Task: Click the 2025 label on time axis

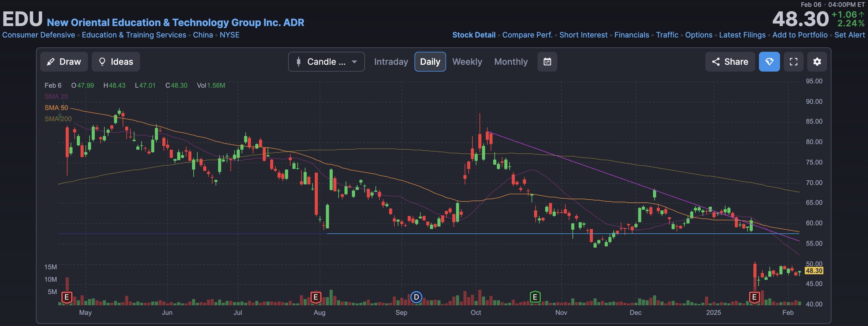Action: 713,312
